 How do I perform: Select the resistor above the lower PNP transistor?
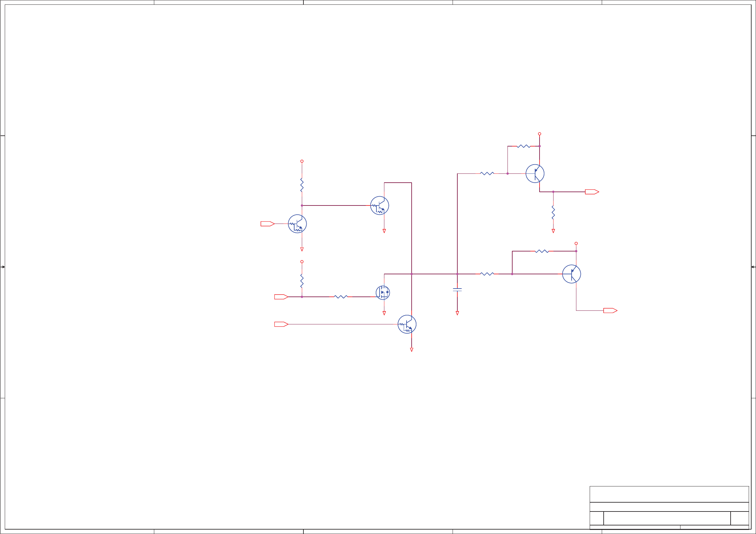[542, 251]
